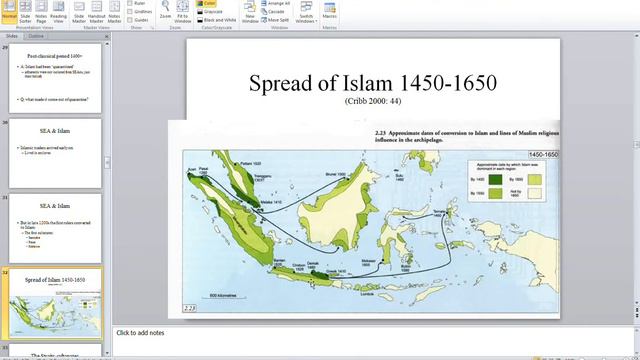Click the Previous Slide button

point(636,311)
